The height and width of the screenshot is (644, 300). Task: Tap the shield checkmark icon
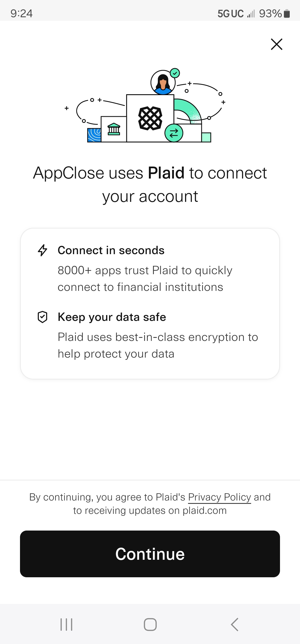42,317
